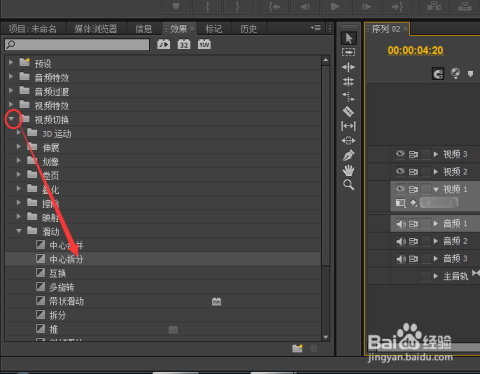480x374 pixels.
Task: Switch to 信息 tab
Action: [x=144, y=29]
